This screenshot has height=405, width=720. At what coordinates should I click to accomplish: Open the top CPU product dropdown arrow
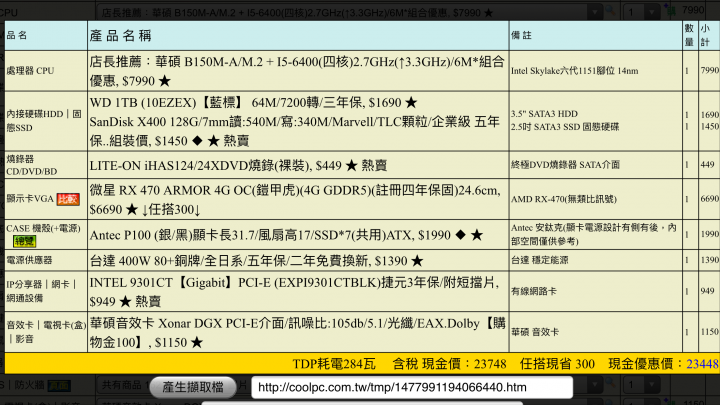tap(595, 11)
